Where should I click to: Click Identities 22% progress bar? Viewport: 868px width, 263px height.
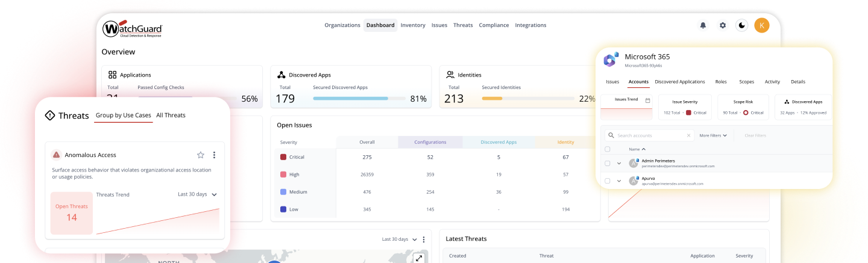528,98
